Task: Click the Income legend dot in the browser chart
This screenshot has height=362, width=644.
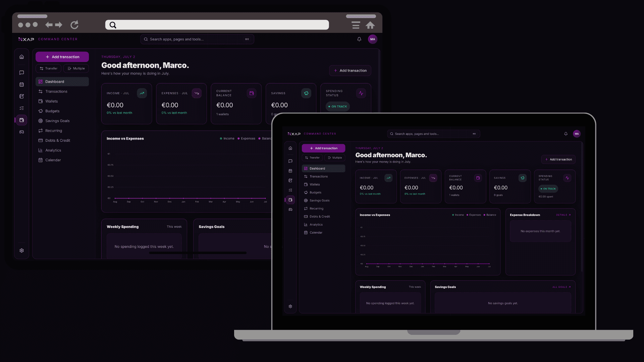Action: (221, 138)
